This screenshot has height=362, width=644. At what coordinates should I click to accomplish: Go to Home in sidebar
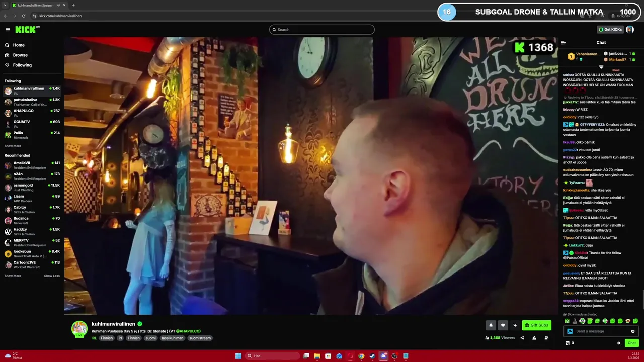coord(19,45)
